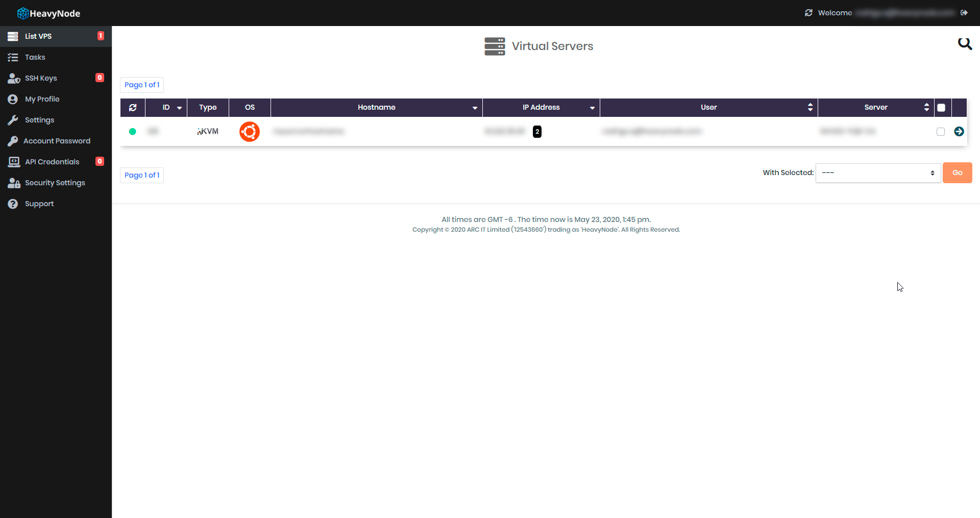The image size is (980, 518).
Task: Click the Virtual Servers header icon
Action: [x=495, y=46]
